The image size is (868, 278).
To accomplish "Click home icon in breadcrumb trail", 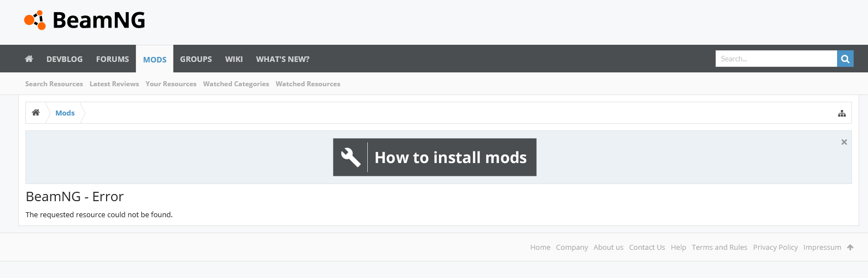I will [x=36, y=113].
